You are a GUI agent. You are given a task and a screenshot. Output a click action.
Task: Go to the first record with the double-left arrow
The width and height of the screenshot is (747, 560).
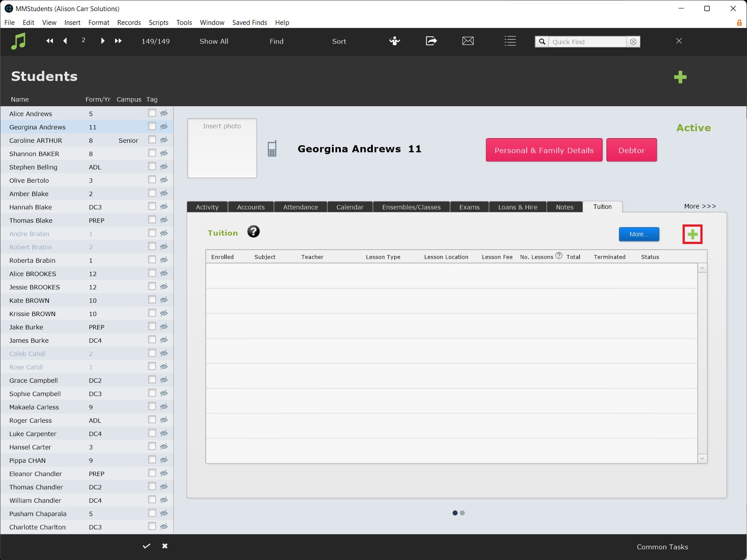pyautogui.click(x=50, y=41)
